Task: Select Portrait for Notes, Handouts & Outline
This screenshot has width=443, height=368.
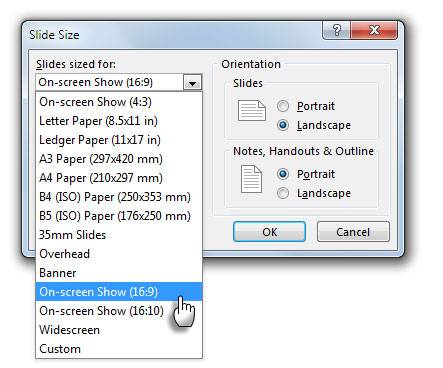Action: tap(283, 174)
